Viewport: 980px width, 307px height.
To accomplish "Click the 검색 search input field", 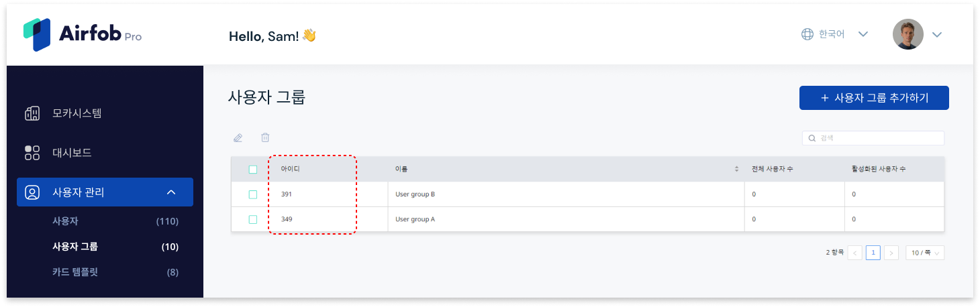I will point(873,138).
